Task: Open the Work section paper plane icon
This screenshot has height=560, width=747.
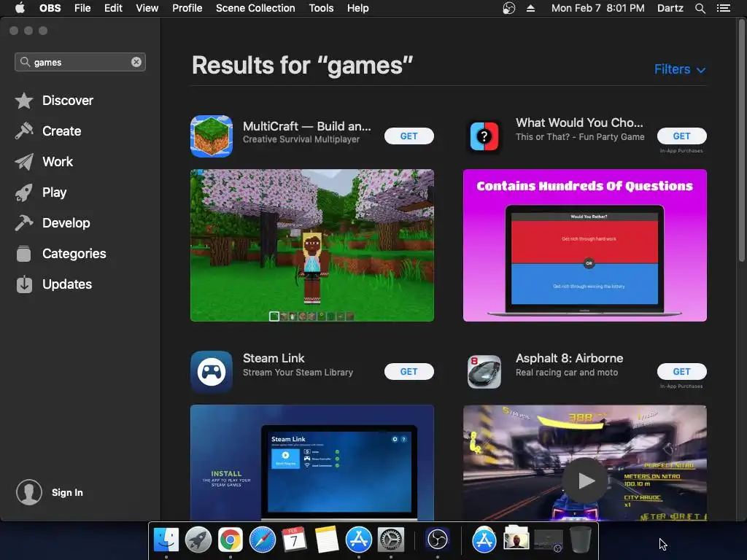Action: 24,162
